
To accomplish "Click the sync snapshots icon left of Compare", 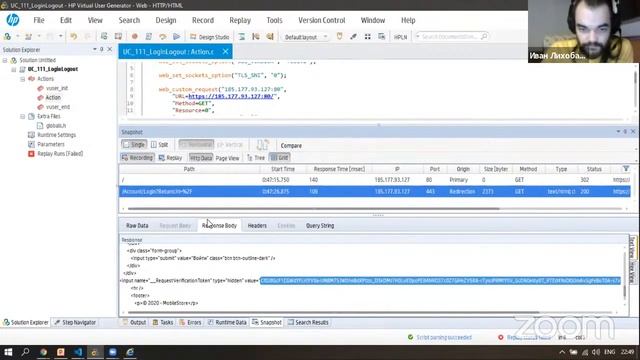I will point(262,145).
